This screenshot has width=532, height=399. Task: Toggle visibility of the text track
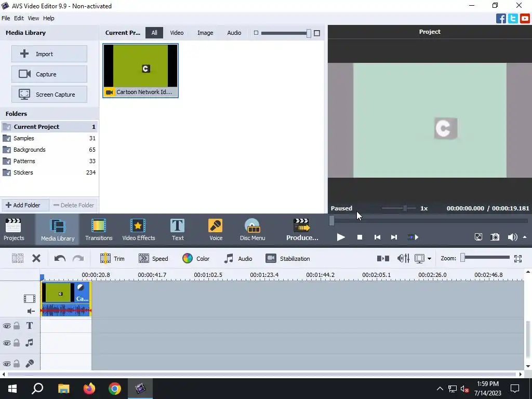(x=6, y=326)
